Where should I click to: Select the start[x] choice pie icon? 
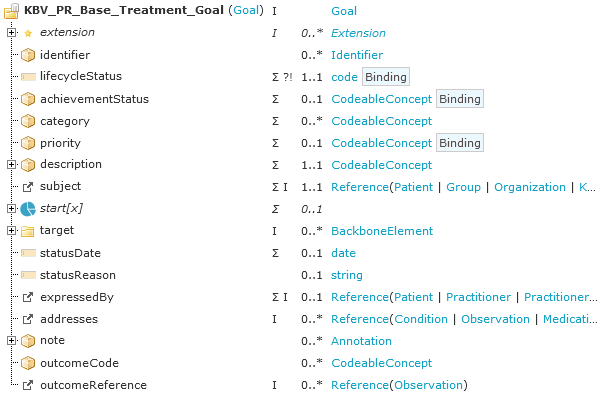(x=28, y=209)
